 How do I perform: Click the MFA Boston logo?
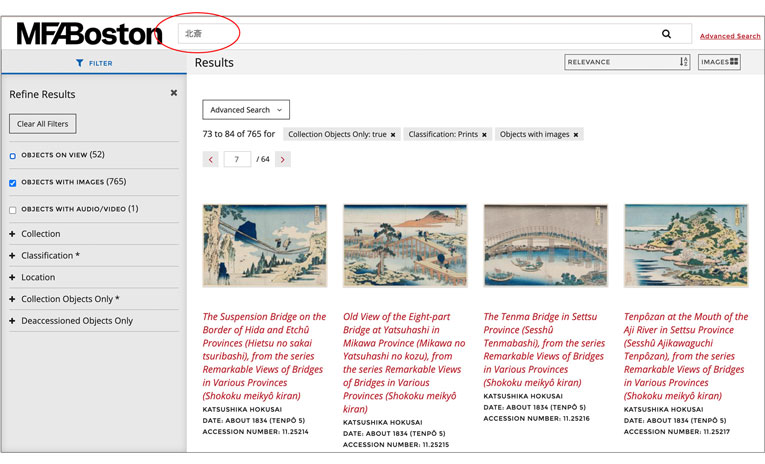(x=89, y=34)
